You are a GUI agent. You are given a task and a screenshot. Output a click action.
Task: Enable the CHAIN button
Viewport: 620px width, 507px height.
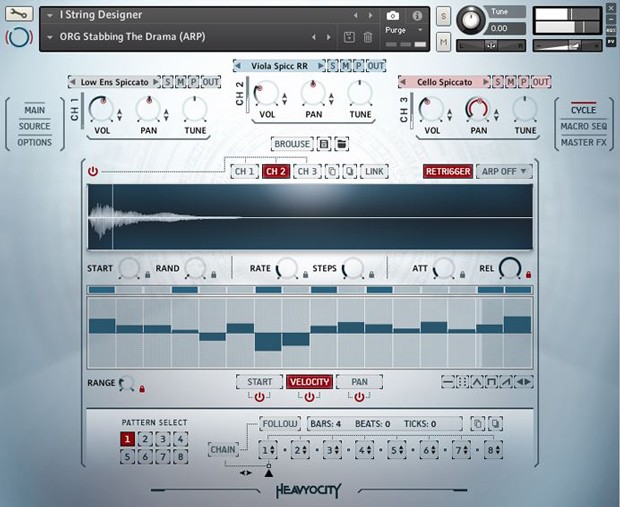[x=223, y=450]
